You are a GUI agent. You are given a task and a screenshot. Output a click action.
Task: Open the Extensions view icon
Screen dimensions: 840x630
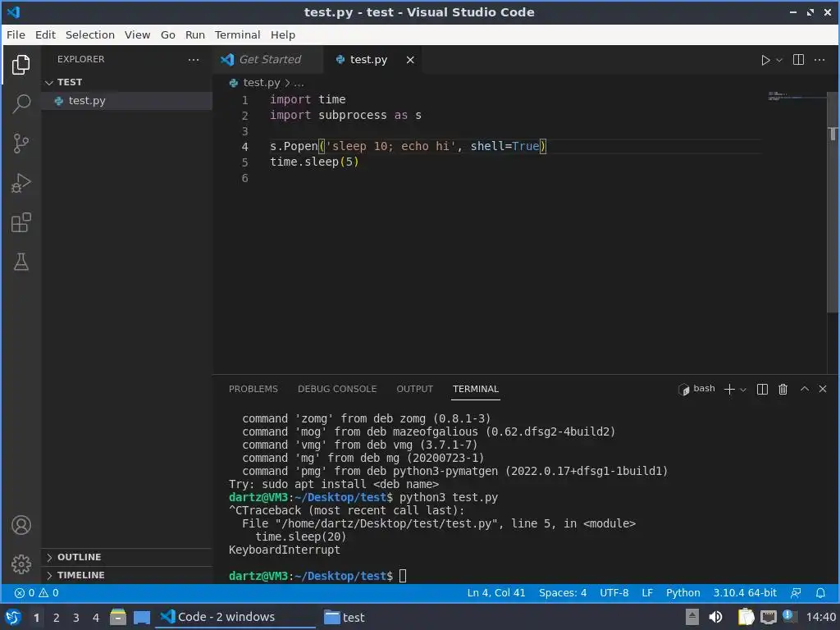21,222
